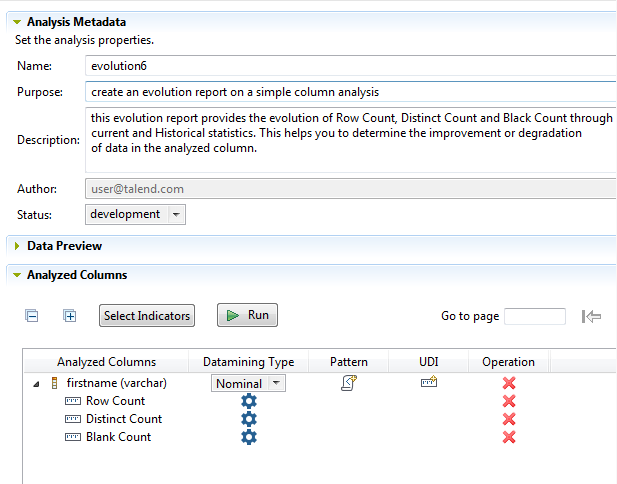The height and width of the screenshot is (484, 617).
Task: Open Row Count indicator options gear
Action: pos(249,401)
